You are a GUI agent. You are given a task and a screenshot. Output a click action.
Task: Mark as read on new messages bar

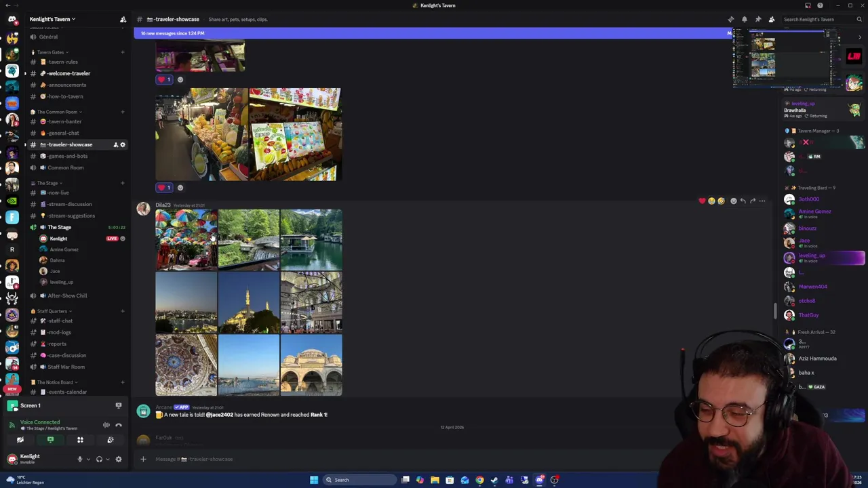click(x=730, y=33)
